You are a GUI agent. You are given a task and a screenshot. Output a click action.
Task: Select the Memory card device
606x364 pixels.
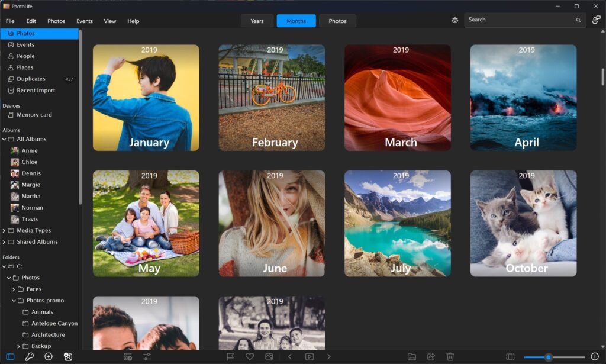point(39,115)
